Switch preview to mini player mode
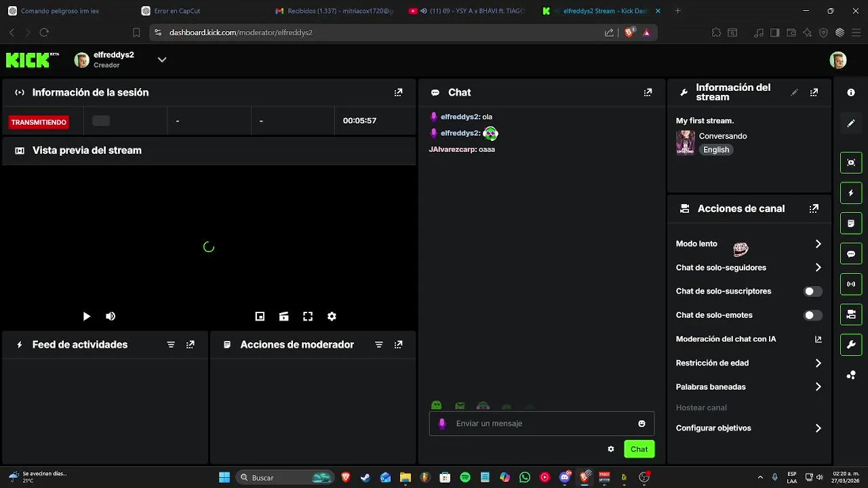868x488 pixels. coord(260,317)
